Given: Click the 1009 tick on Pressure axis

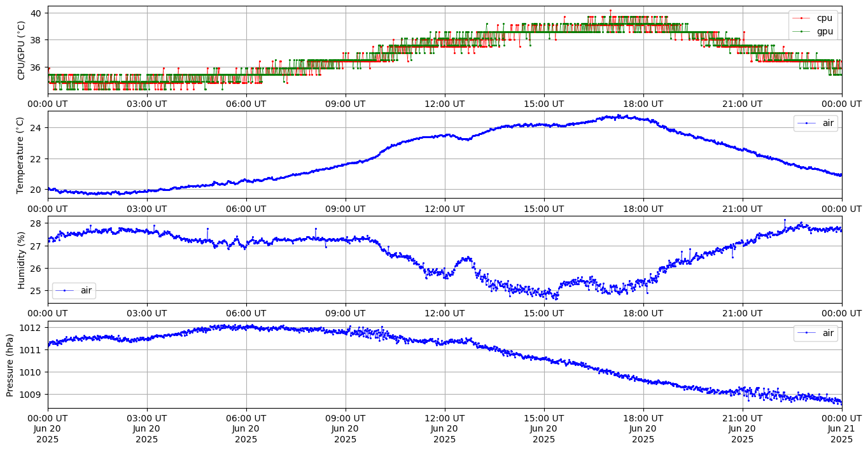Looking at the screenshot, I should point(31,394).
